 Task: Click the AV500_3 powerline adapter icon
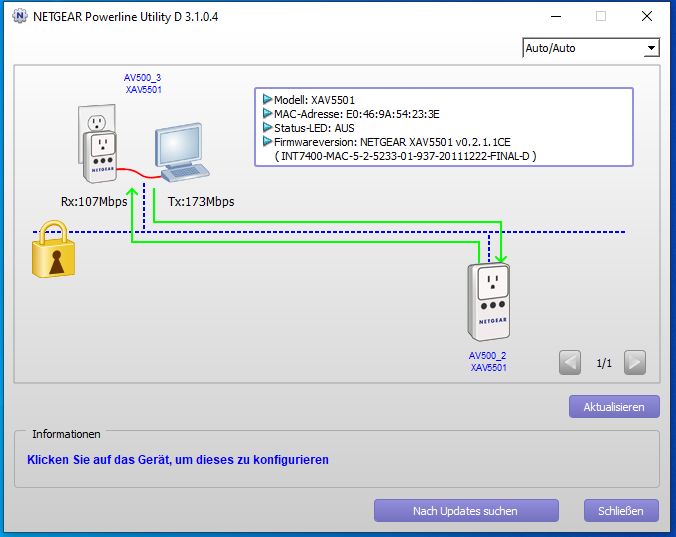98,144
